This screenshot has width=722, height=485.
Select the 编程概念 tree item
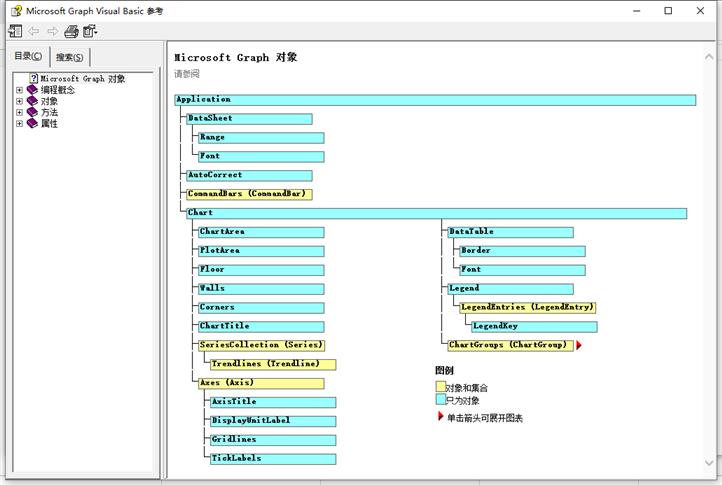[58, 90]
